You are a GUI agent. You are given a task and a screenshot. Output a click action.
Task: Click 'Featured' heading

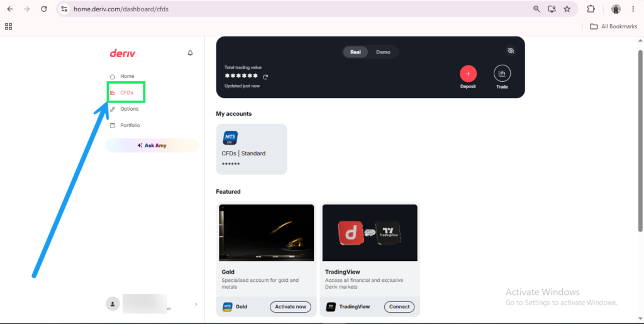coord(228,192)
